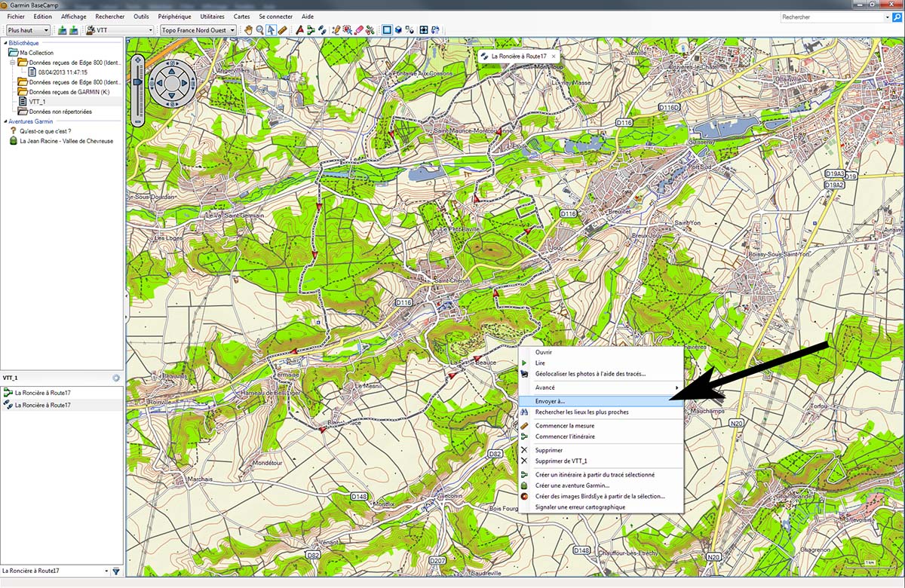
Task: Pan map down with compass arrow
Action: pos(172,95)
